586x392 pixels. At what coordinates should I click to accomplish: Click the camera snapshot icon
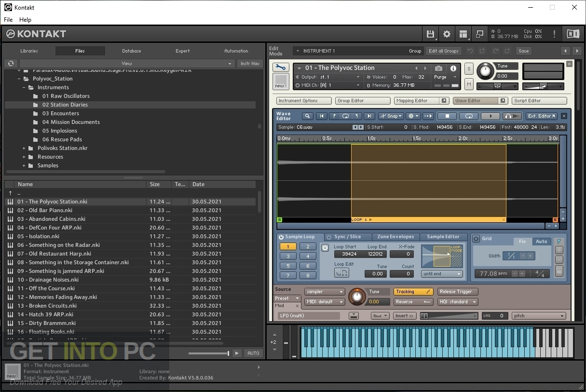coord(438,68)
